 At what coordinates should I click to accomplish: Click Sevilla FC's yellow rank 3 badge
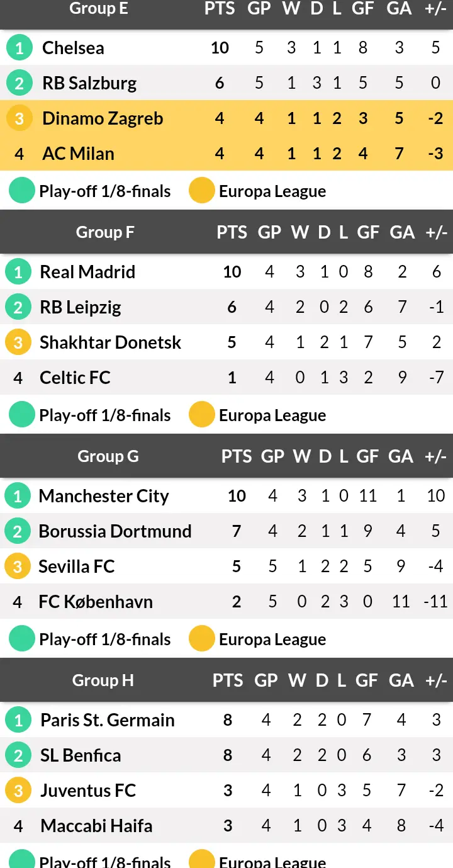click(x=18, y=566)
